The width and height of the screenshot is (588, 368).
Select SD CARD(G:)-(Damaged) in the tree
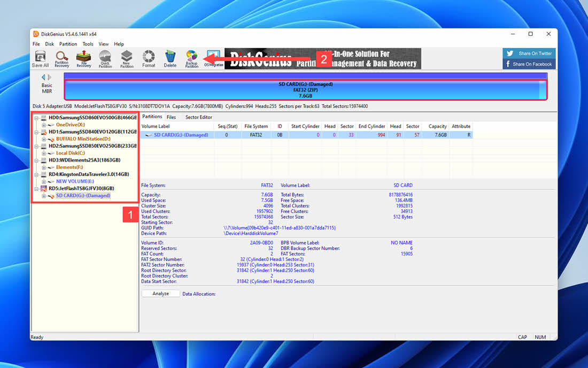[83, 196]
